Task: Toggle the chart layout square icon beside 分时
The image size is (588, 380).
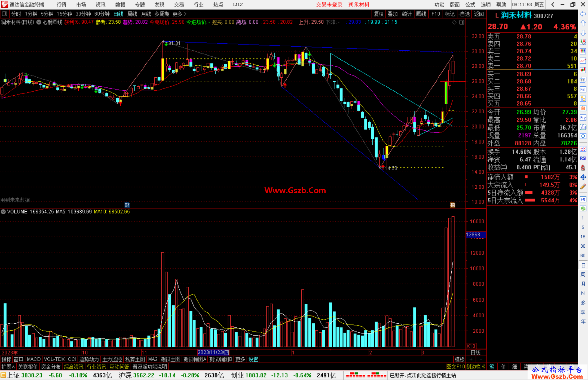Action: 5,14
